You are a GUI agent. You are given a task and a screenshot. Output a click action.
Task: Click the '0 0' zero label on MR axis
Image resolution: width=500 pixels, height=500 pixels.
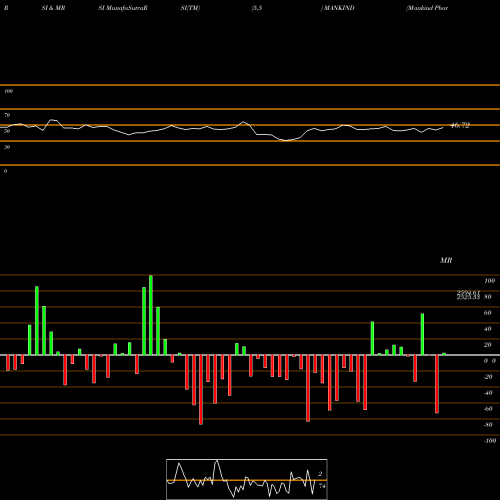[x=490, y=361]
